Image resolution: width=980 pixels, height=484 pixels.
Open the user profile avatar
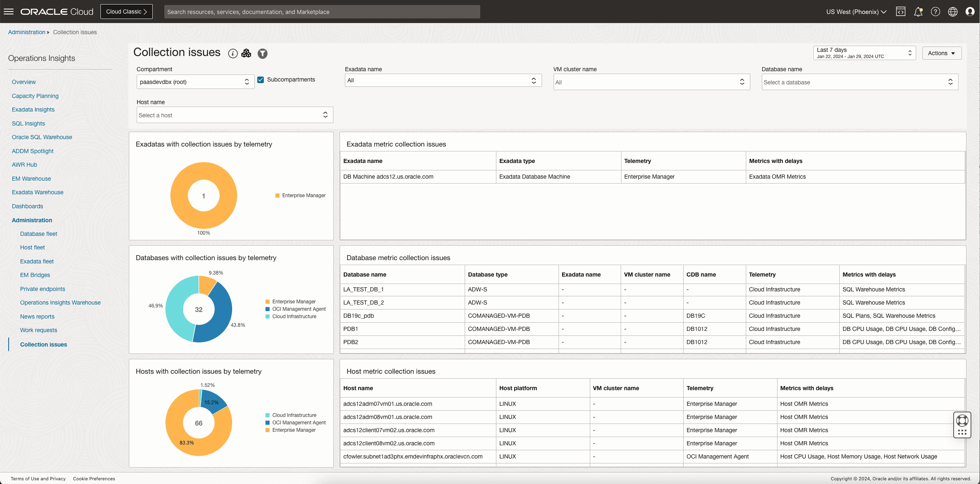[x=970, y=12]
